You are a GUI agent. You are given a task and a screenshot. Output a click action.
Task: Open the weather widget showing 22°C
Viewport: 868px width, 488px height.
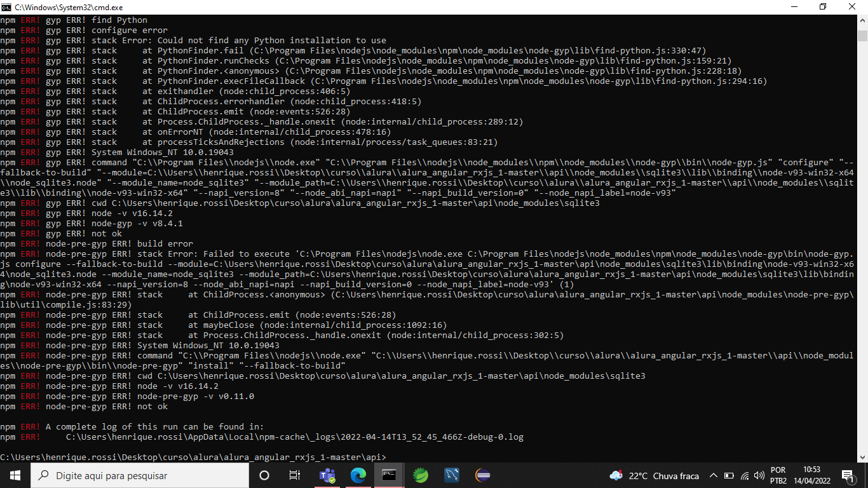pyautogui.click(x=654, y=475)
